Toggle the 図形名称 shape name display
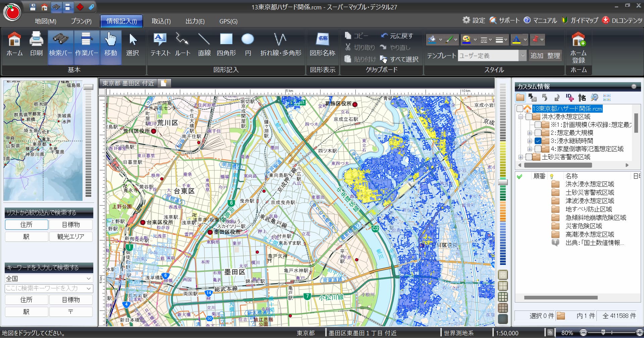644x338 pixels. pyautogui.click(x=322, y=45)
